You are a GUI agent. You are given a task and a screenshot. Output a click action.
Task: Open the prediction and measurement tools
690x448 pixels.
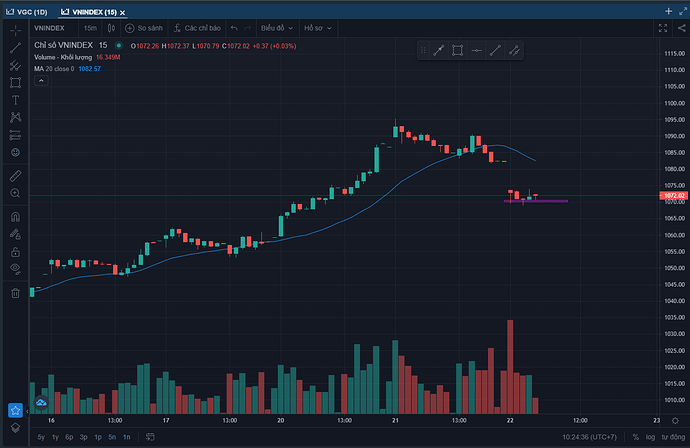pyautogui.click(x=15, y=135)
